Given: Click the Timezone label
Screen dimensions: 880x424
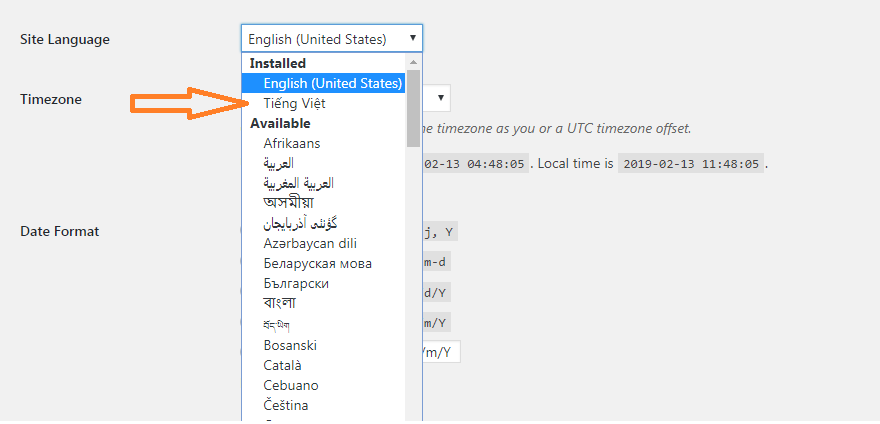Looking at the screenshot, I should pos(51,99).
